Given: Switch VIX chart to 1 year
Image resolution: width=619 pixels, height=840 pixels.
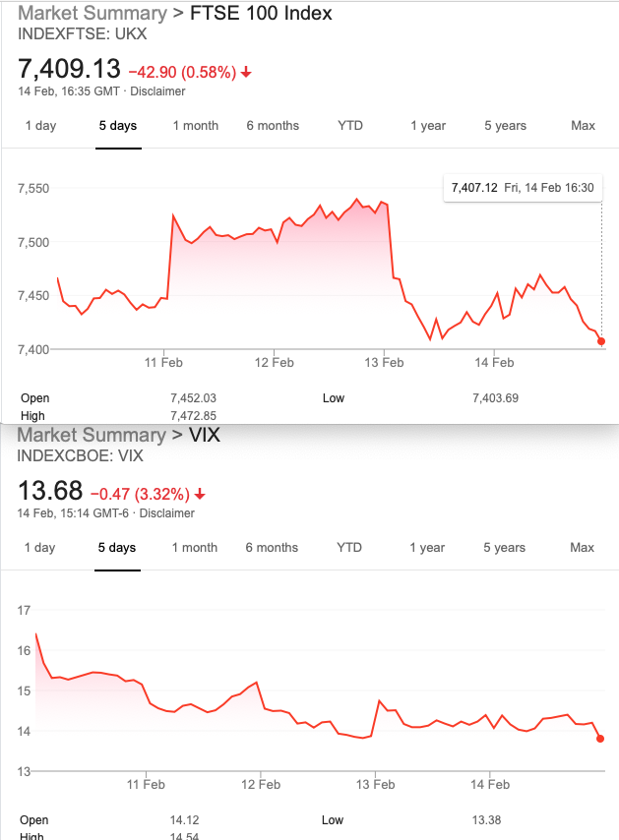Looking at the screenshot, I should click(x=427, y=548).
